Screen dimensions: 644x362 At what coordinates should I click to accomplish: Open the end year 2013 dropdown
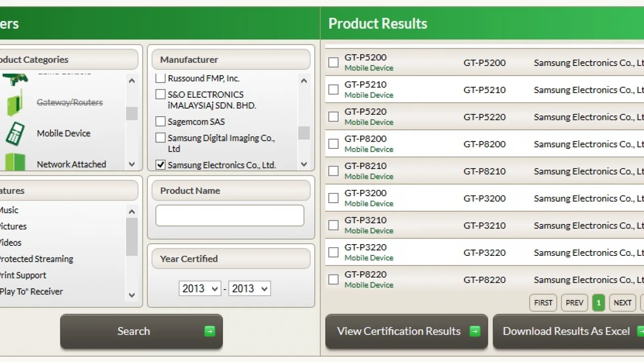click(250, 288)
